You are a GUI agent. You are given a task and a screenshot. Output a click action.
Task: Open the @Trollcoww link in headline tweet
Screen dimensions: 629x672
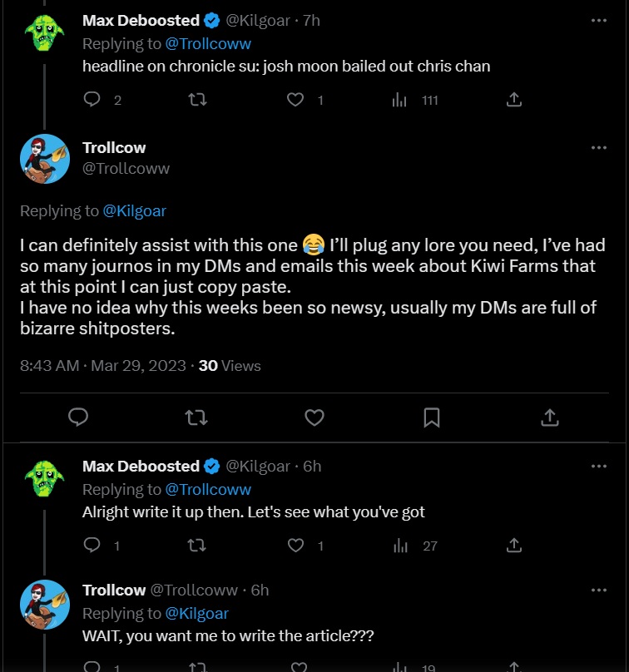point(208,43)
